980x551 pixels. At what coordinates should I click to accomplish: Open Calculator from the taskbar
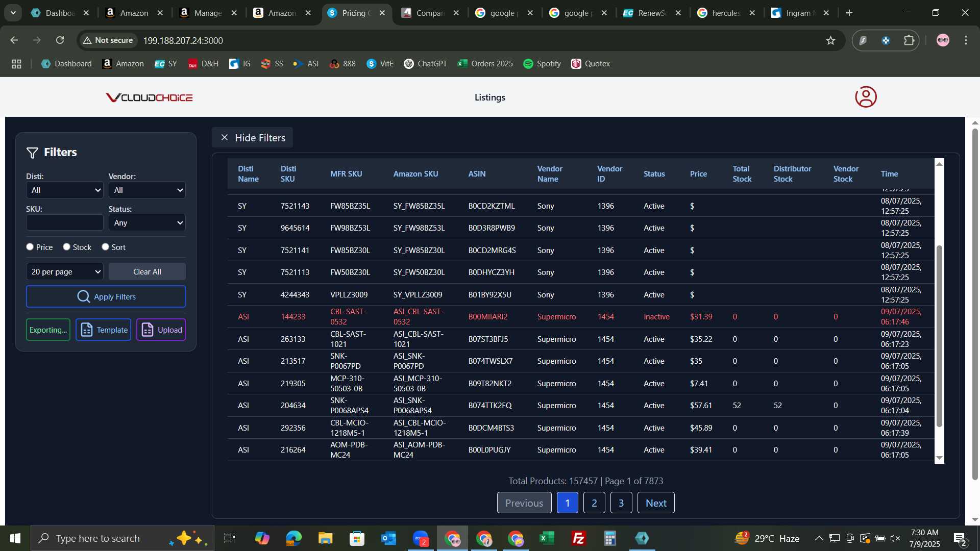[x=610, y=538]
